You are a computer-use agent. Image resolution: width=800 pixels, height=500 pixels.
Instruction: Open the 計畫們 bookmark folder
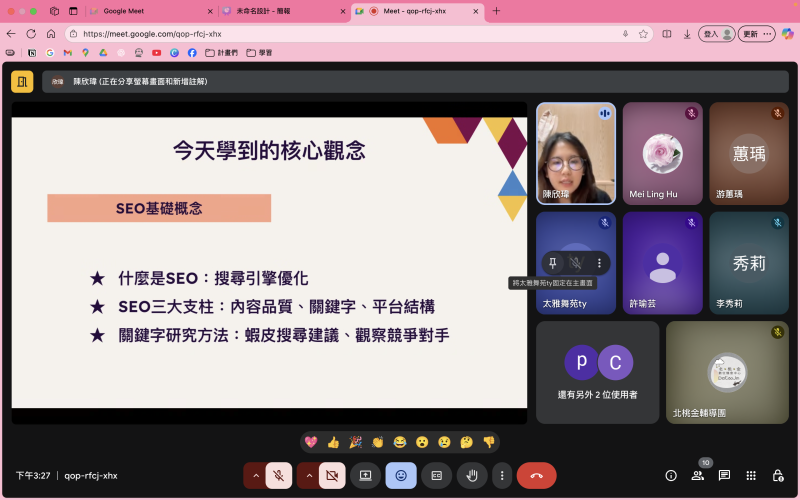[x=221, y=53]
